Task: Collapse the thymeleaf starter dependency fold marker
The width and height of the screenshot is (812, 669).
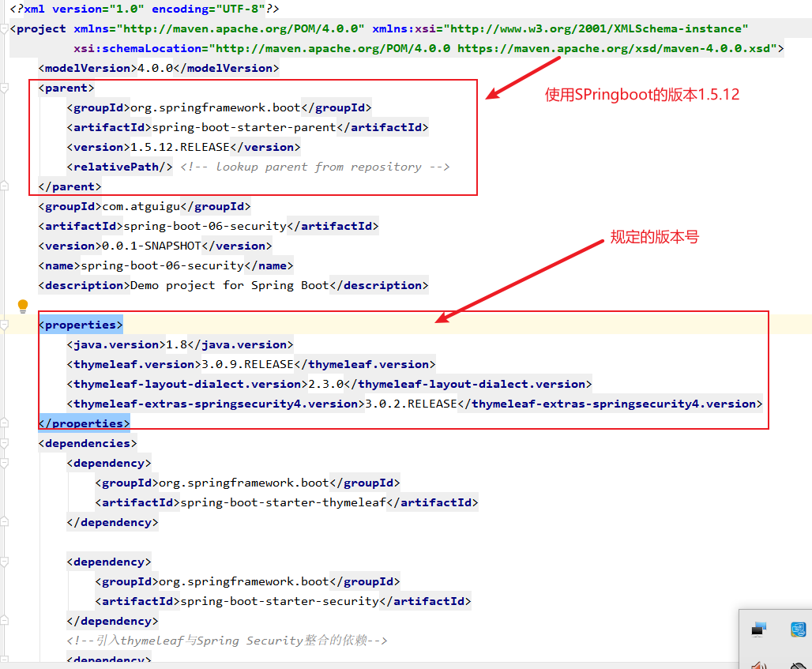Action: pos(4,463)
